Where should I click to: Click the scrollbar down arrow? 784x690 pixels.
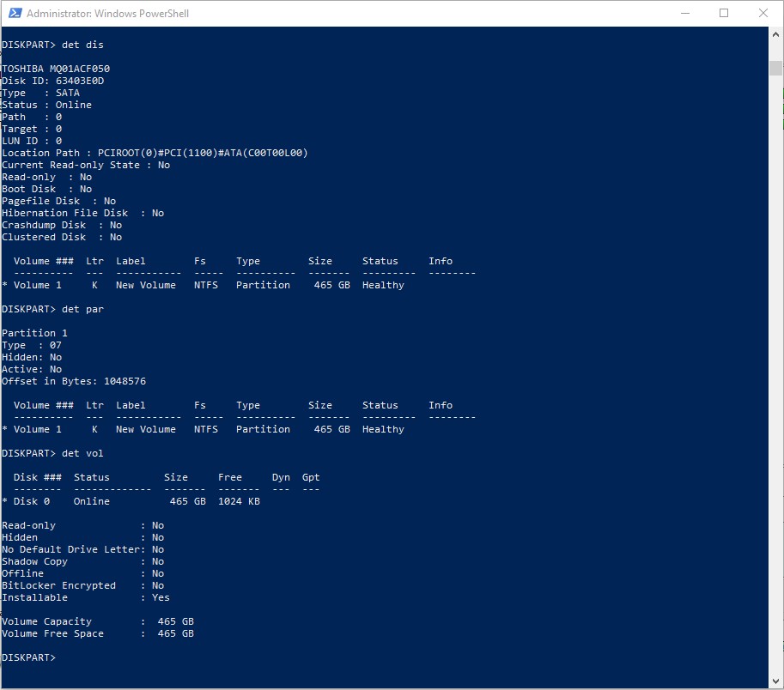[x=775, y=681]
